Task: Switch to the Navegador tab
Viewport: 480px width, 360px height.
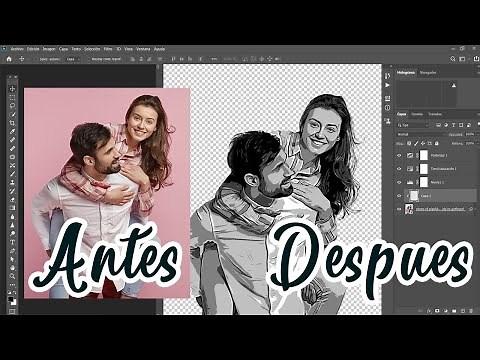Action: (x=428, y=72)
